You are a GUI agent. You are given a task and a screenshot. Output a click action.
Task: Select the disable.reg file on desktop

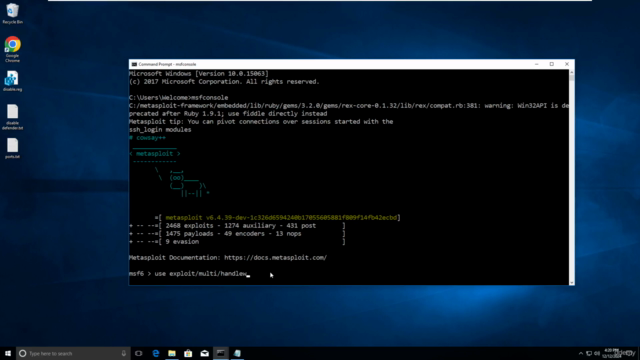click(x=12, y=81)
